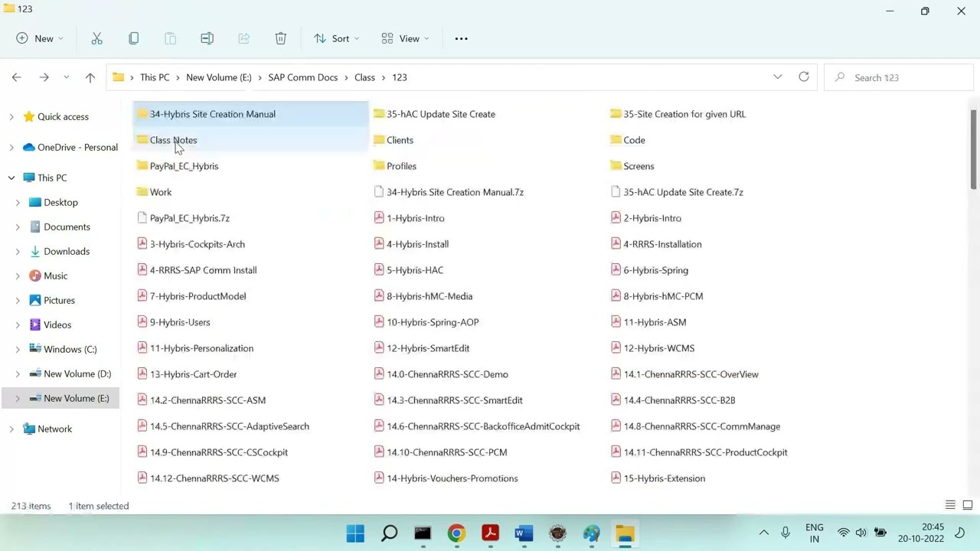Click Class in the breadcrumb path

364,77
